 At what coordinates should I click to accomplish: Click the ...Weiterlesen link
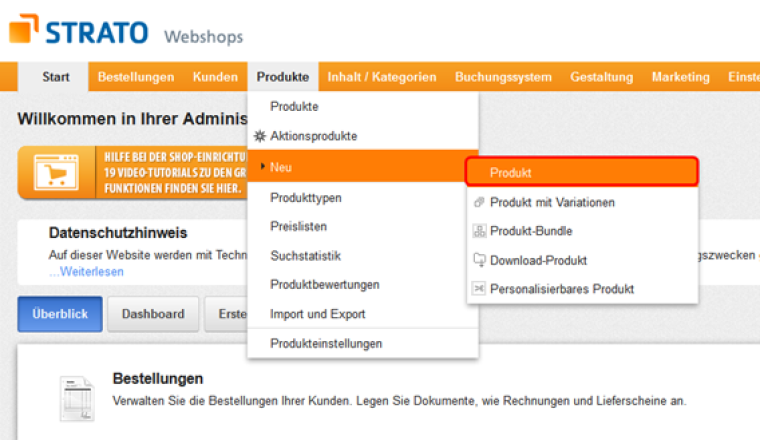pyautogui.click(x=86, y=271)
